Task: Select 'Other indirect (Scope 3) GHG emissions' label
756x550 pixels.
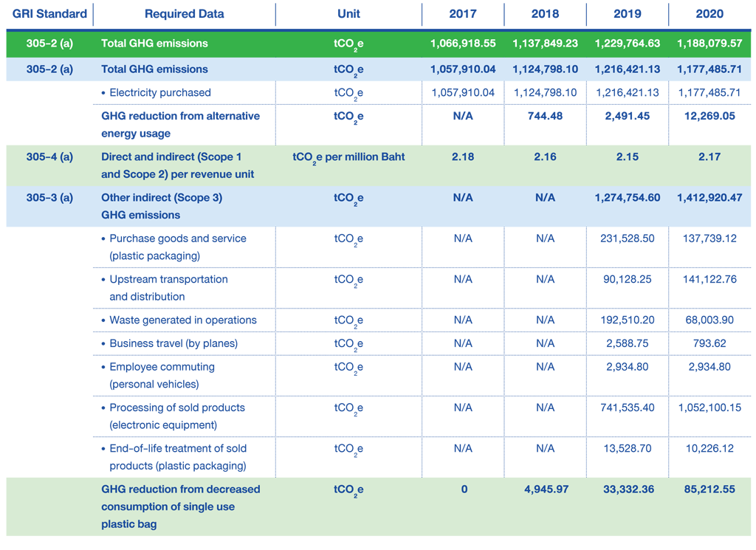Action: pos(162,206)
